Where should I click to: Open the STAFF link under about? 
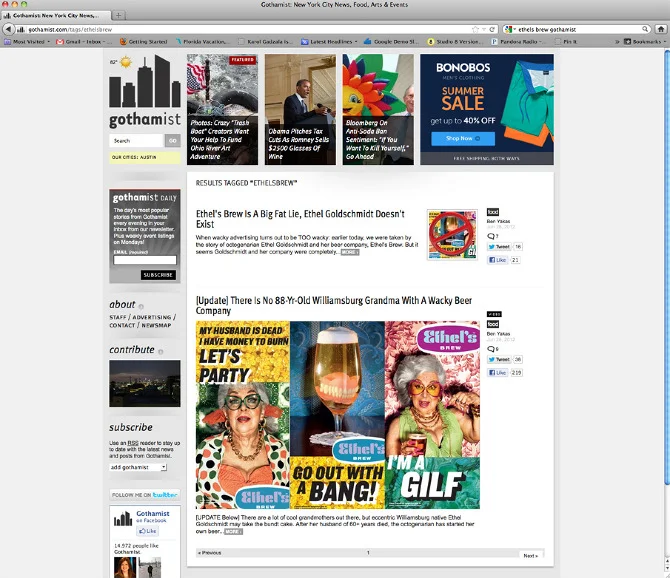[118, 317]
